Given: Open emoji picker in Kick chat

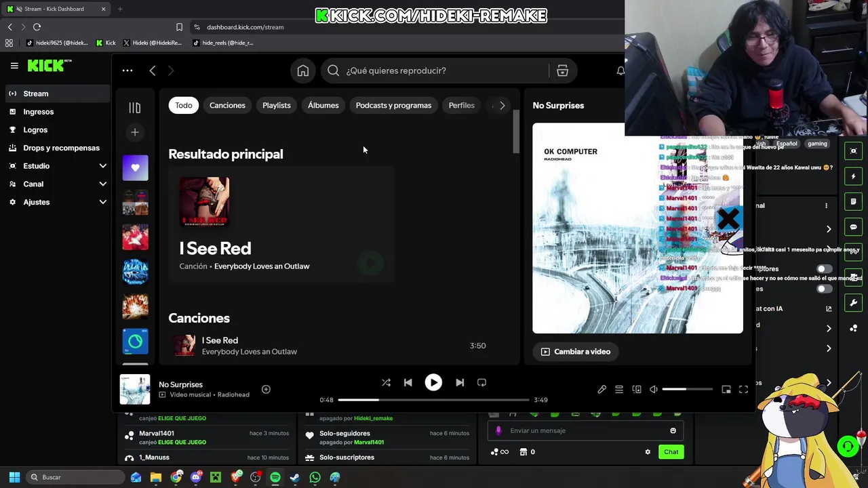Looking at the screenshot, I should 673,430.
